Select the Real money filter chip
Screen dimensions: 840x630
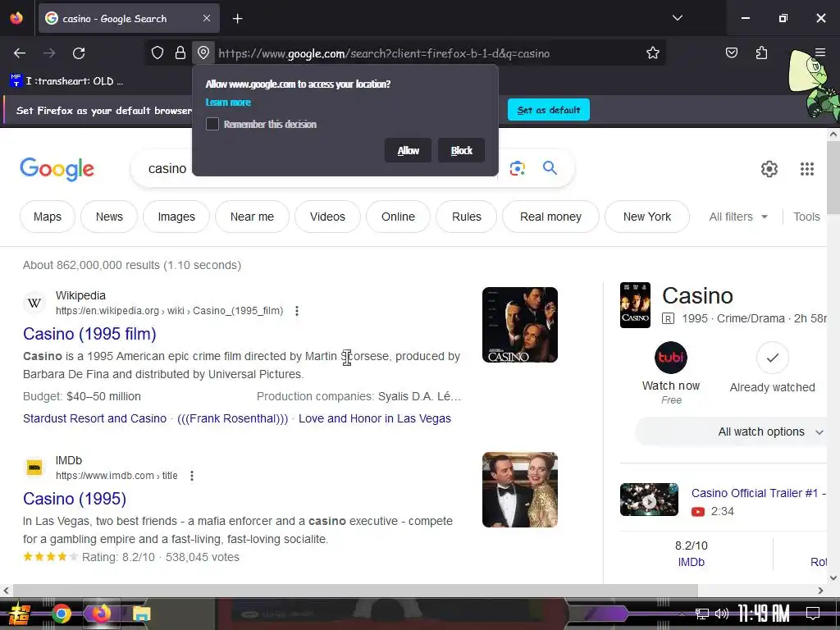(x=550, y=217)
